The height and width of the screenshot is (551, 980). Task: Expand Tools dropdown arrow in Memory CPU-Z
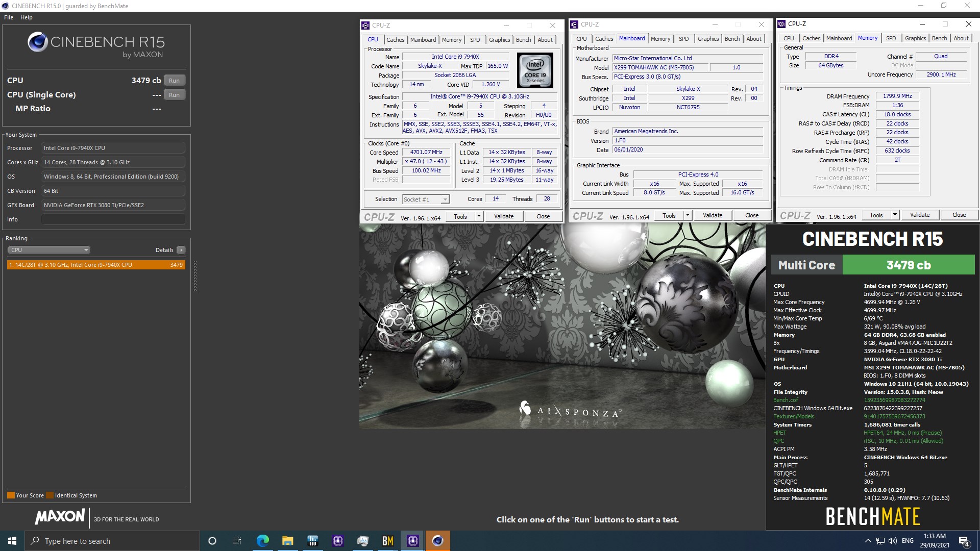click(895, 215)
